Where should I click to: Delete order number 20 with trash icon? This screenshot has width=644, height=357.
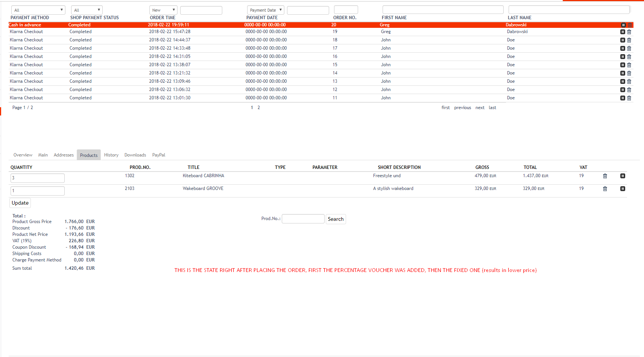pyautogui.click(x=630, y=25)
